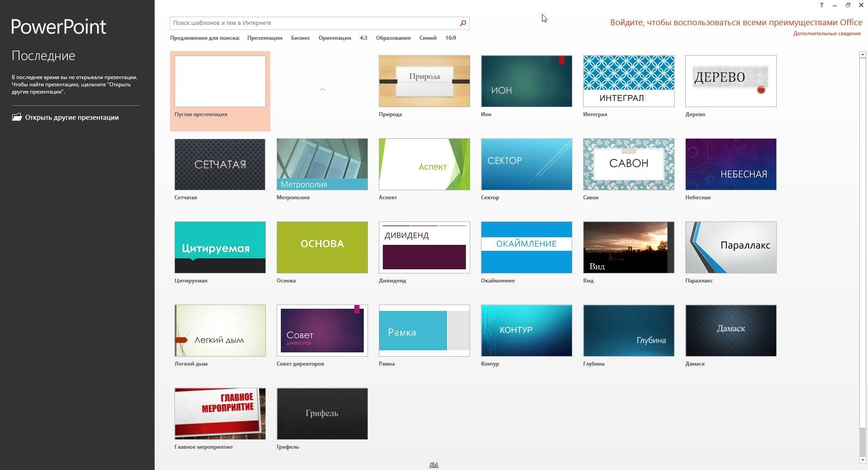Choose the Рамка theme thumbnail
This screenshot has height=470, width=868.
pos(425,331)
